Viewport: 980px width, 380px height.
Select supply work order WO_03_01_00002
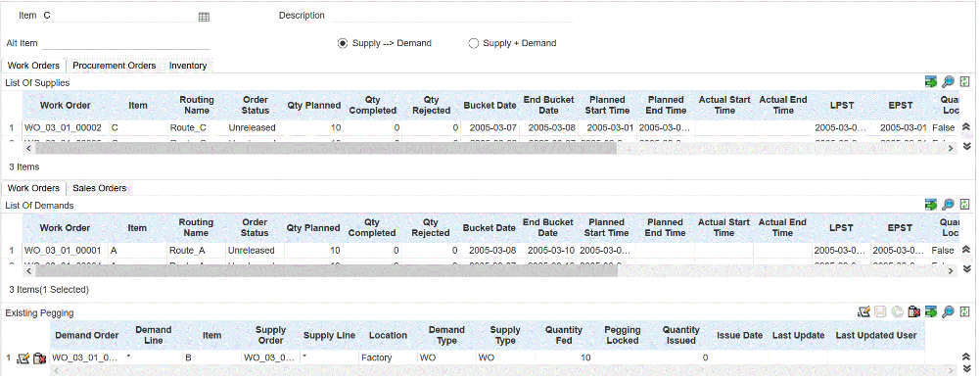pos(63,127)
